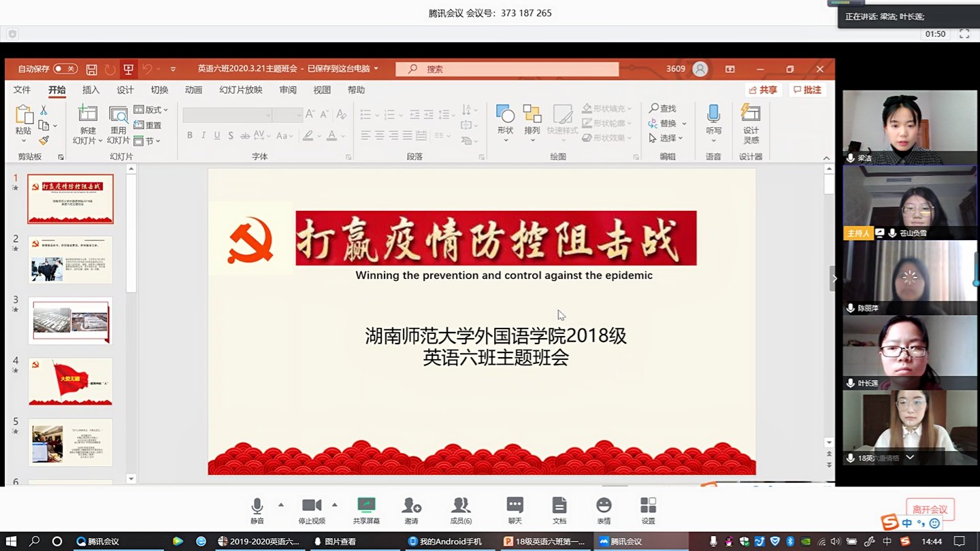Click the PowerPoint 搜索 search box

pos(507,69)
